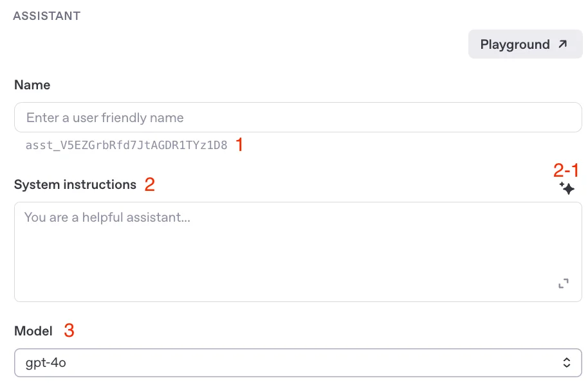The height and width of the screenshot is (392, 588).
Task: Click the red number 3 annotation
Action: pos(69,331)
